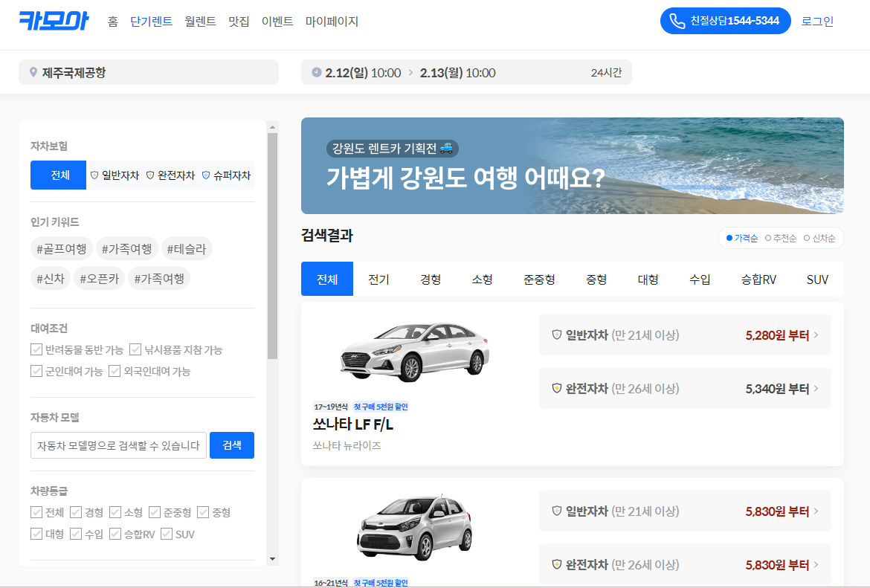Viewport: 870px width, 588px height.
Task: Switch to the 승합RV category tab
Action: click(758, 279)
